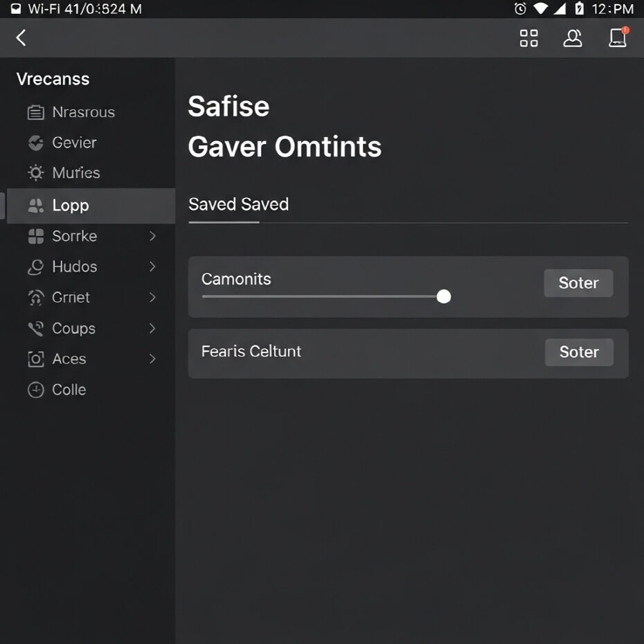The image size is (644, 644).
Task: Click the Colle clock icon
Action: tap(35, 390)
